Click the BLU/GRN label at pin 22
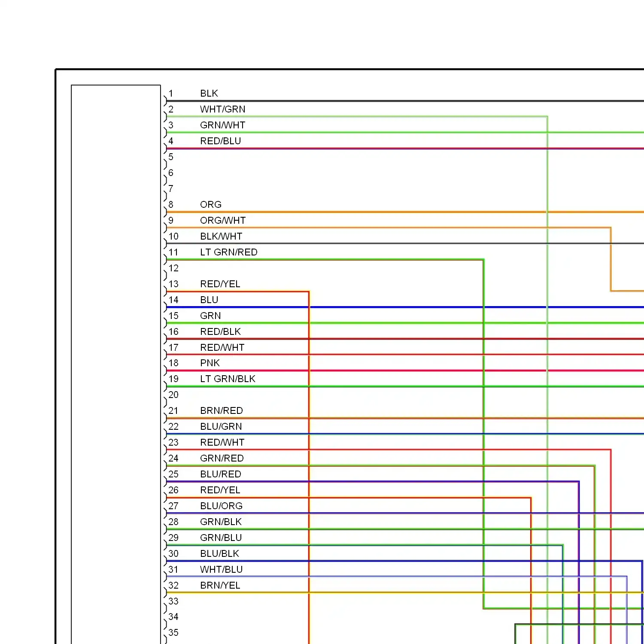 click(x=221, y=426)
